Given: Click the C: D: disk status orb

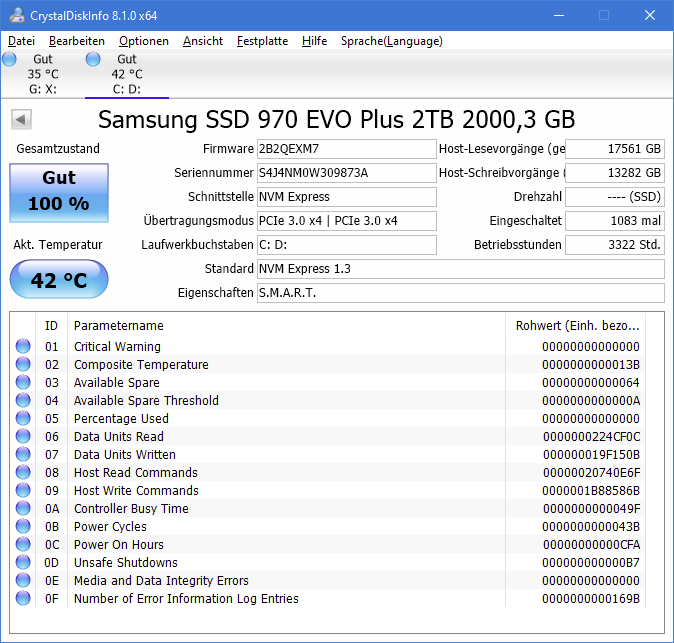Looking at the screenshot, I should tap(93, 59).
